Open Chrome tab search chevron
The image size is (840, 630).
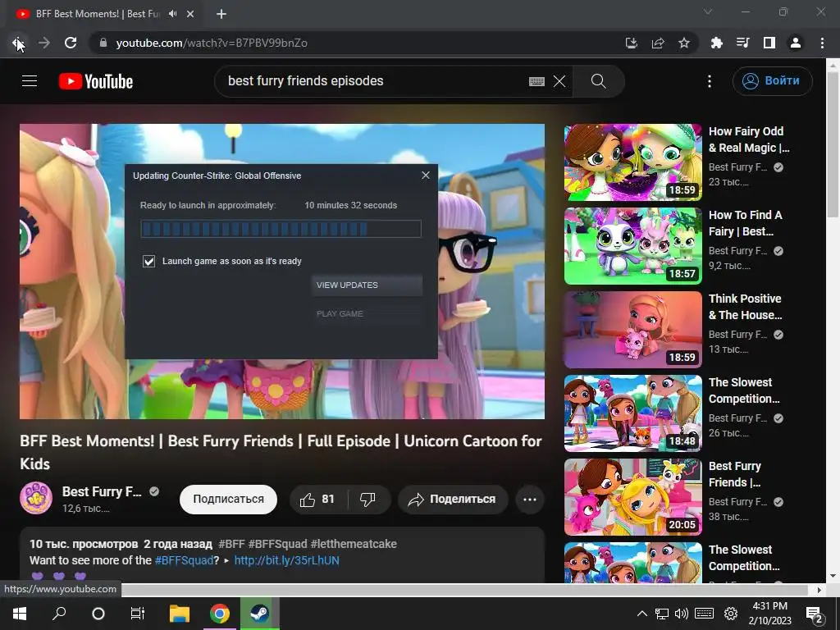(708, 11)
